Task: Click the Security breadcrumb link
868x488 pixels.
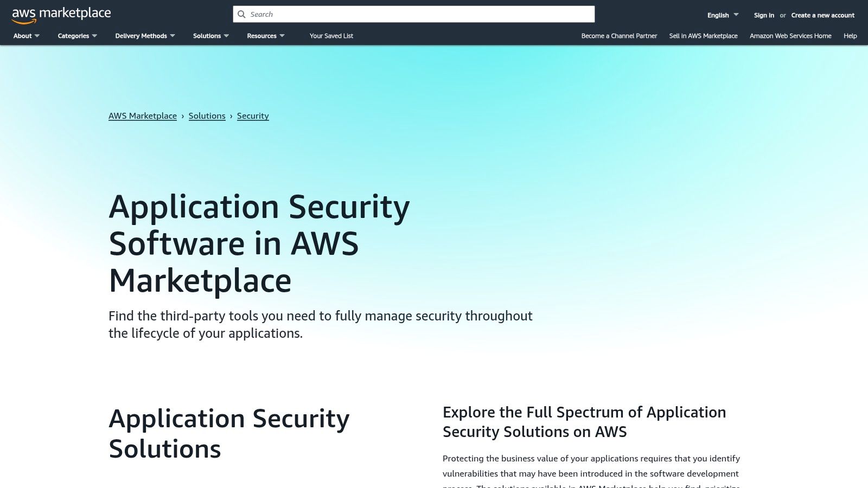Action: click(253, 116)
